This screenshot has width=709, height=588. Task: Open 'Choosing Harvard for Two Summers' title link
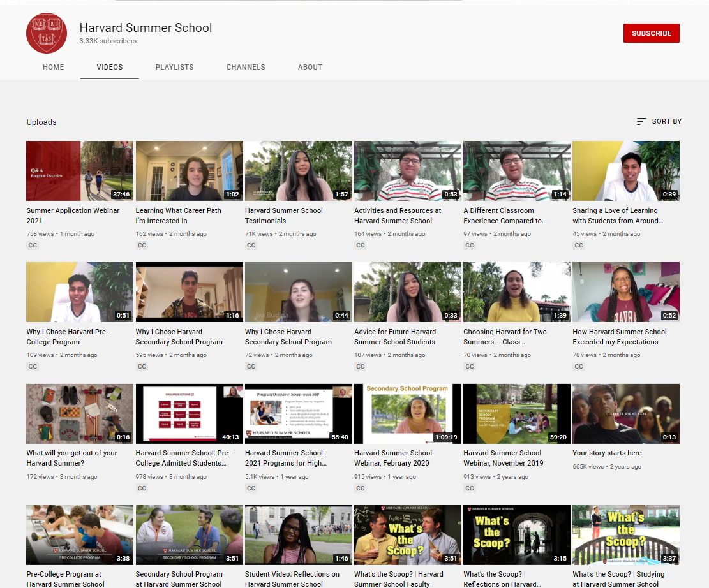pyautogui.click(x=505, y=337)
